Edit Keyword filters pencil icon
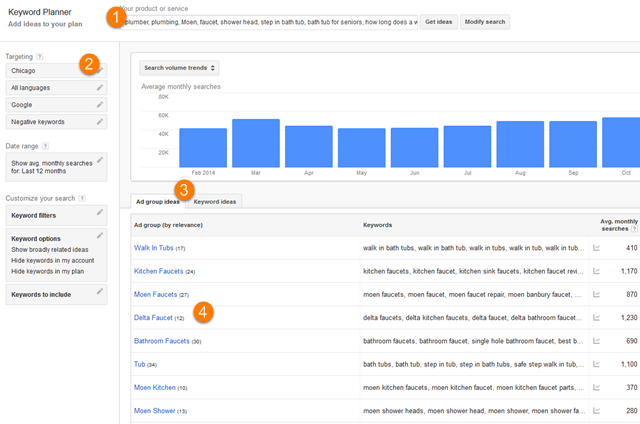The height and width of the screenshot is (424, 640). coord(100,212)
